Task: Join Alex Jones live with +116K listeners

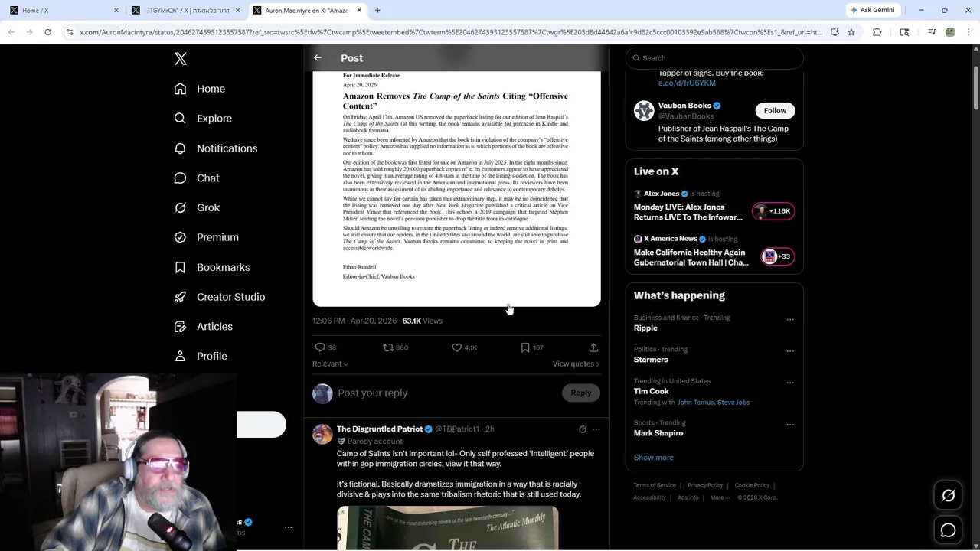Action: tap(774, 211)
